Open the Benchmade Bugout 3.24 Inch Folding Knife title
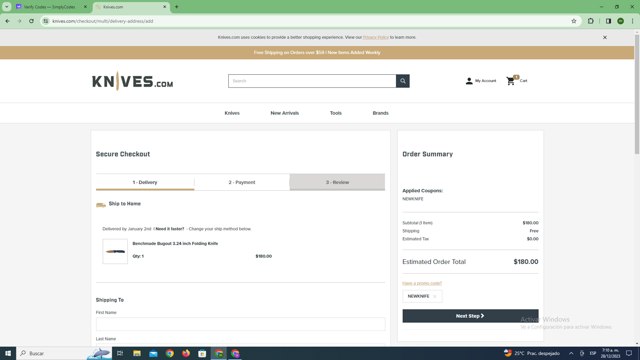This screenshot has width=640, height=360. pos(175,243)
